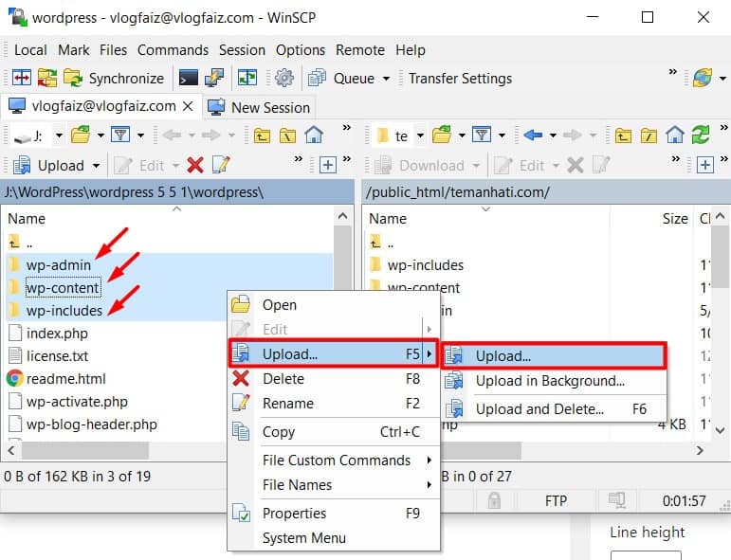Go to remote parent directory icon
This screenshot has width=731, height=560.
[623, 136]
